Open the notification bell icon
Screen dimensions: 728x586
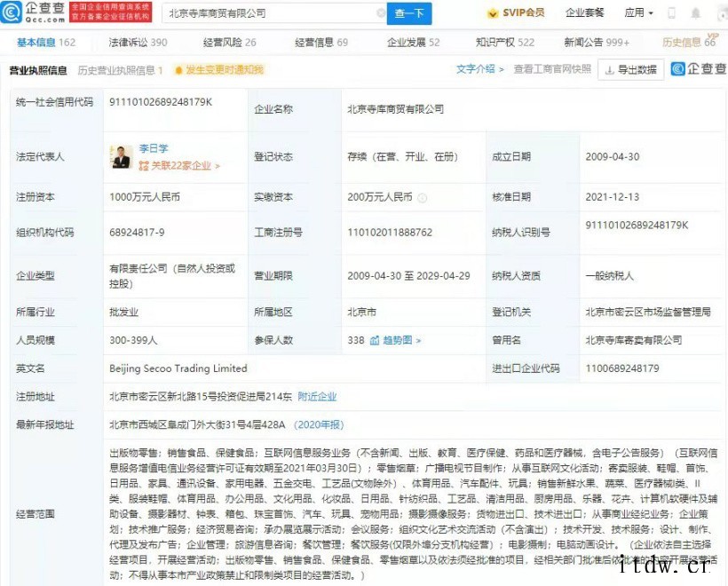(x=695, y=13)
